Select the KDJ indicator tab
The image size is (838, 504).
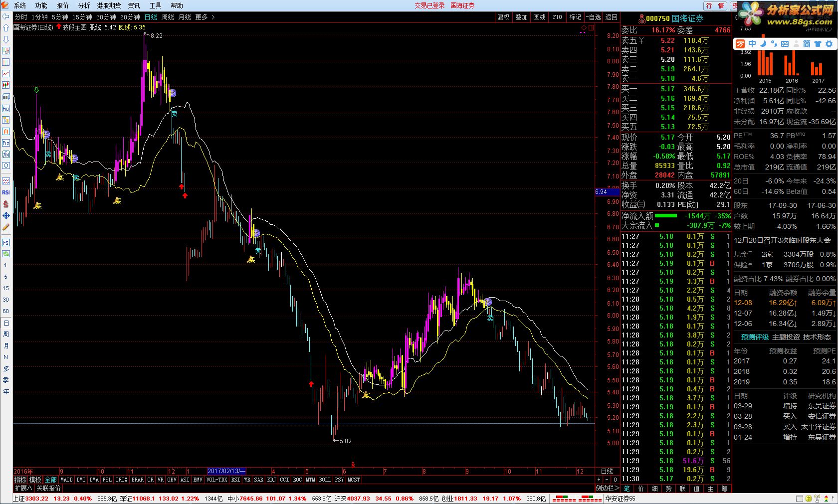(271, 480)
